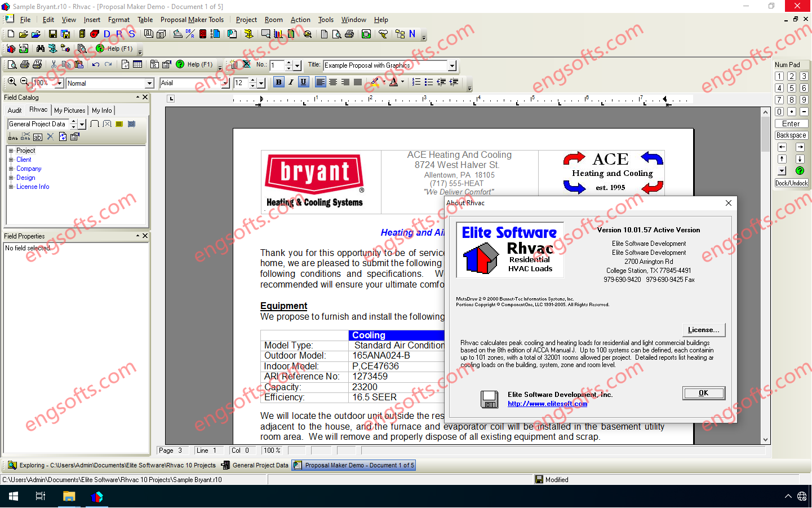Click the Undo arrow icon

pyautogui.click(x=96, y=65)
